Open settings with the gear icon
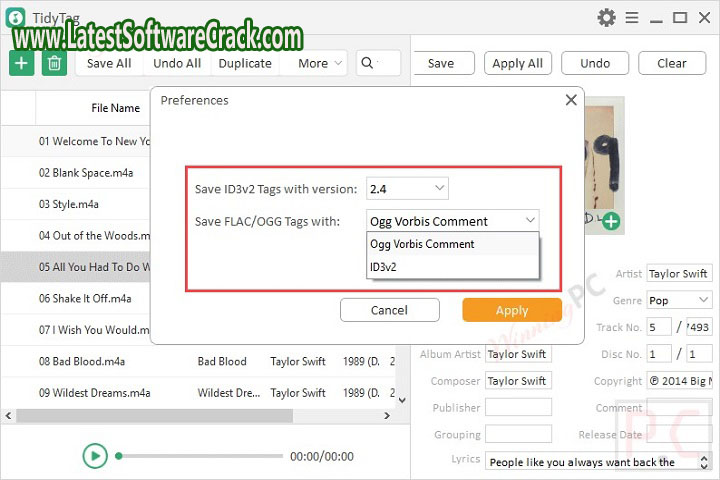Image resolution: width=720 pixels, height=480 pixels. point(606,17)
